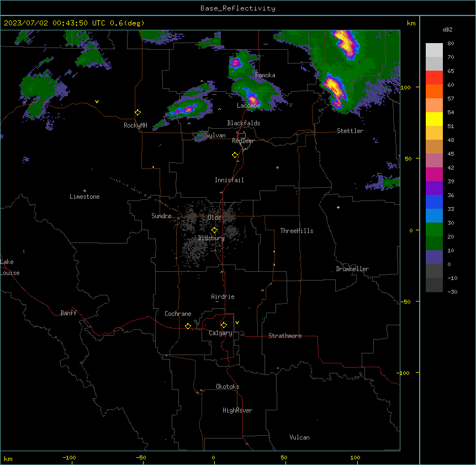The height and width of the screenshot is (465, 476).
Task: Click the 48 to 45 dBZ brown swatch
Action: pyautogui.click(x=434, y=146)
